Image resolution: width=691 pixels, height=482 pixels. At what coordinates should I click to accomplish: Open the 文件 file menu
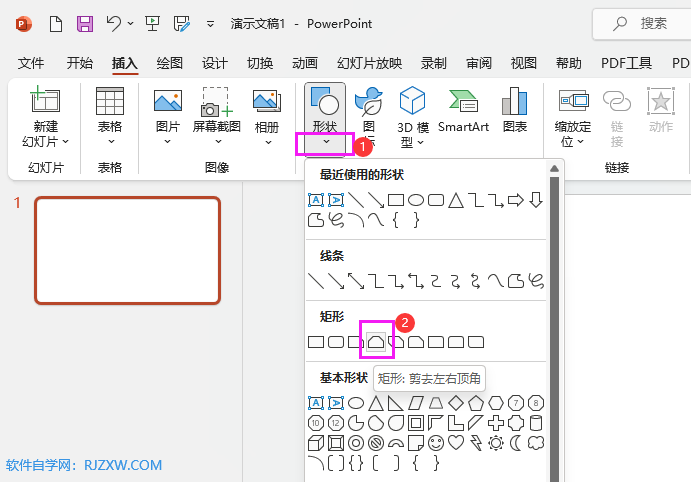tap(31, 63)
